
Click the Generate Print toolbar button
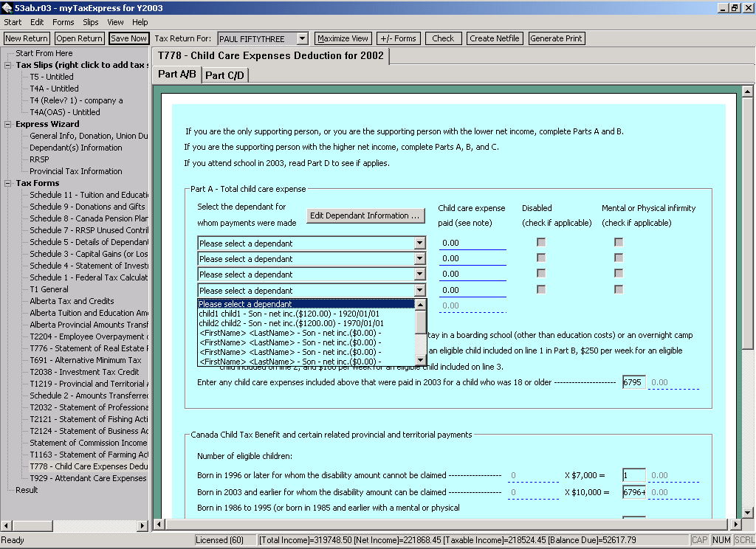[556, 38]
